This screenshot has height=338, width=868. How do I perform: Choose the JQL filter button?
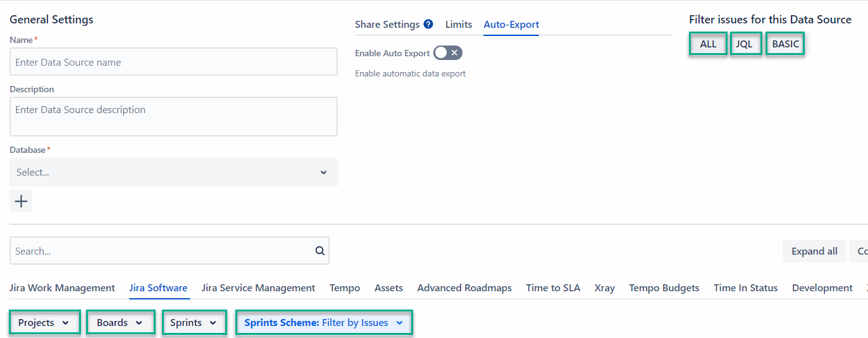[745, 44]
